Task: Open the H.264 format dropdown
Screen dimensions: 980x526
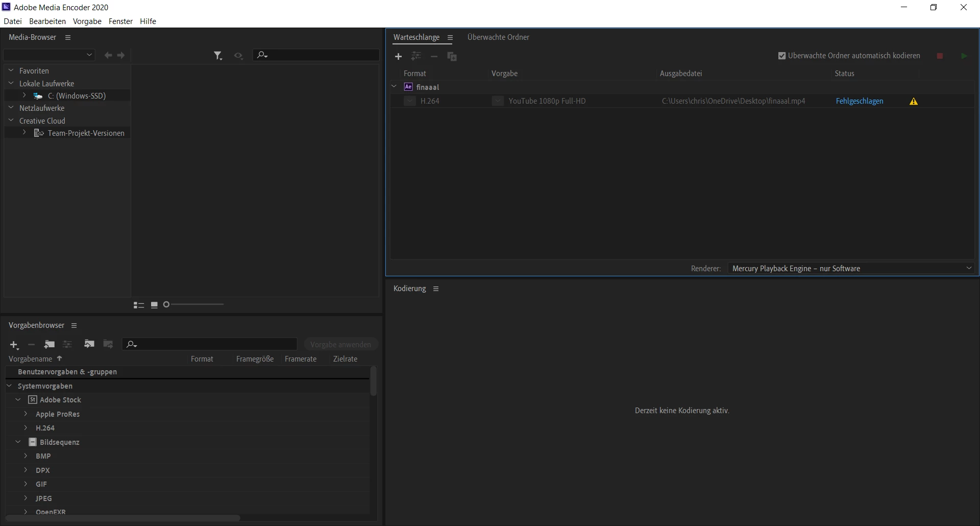Action: pos(409,101)
